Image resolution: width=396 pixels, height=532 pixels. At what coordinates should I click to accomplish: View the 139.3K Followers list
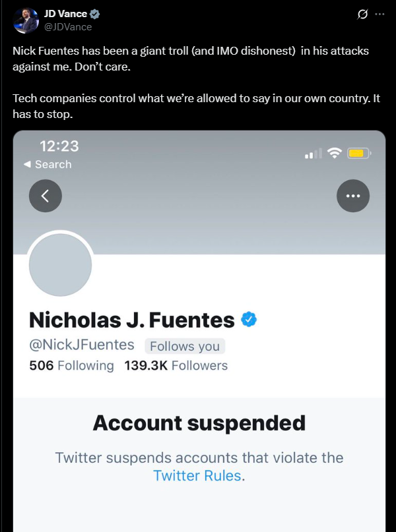click(176, 365)
